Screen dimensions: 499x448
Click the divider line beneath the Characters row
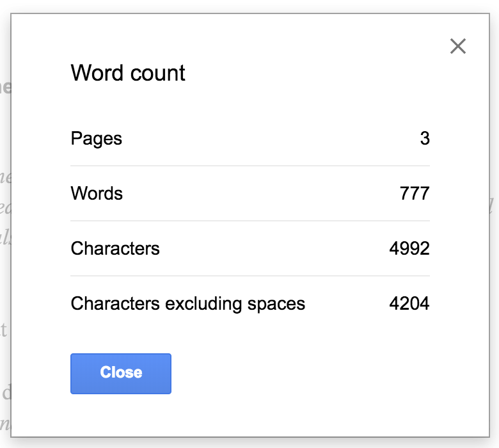coord(249,276)
